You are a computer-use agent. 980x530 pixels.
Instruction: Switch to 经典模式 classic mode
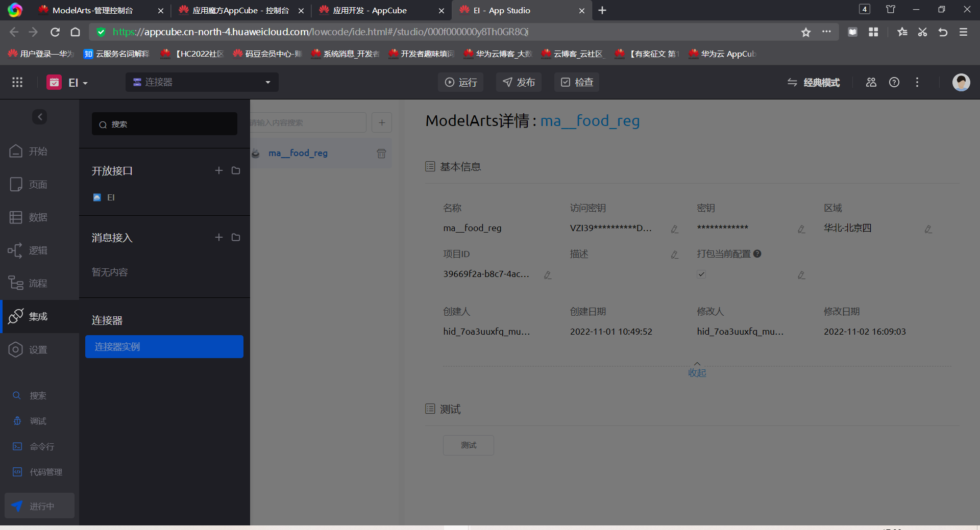click(814, 82)
